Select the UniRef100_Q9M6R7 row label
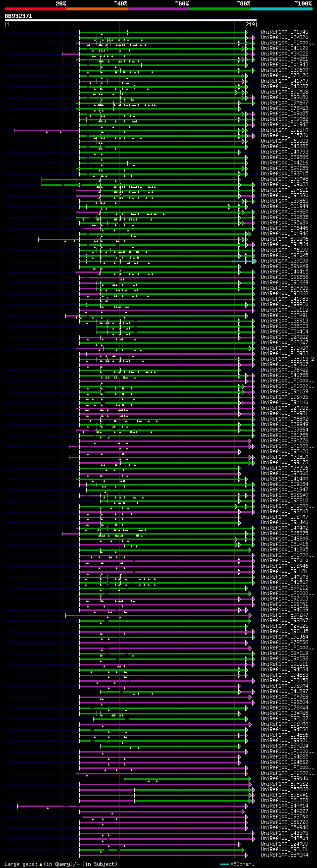The width and height of the screenshot is (317, 868). click(284, 103)
